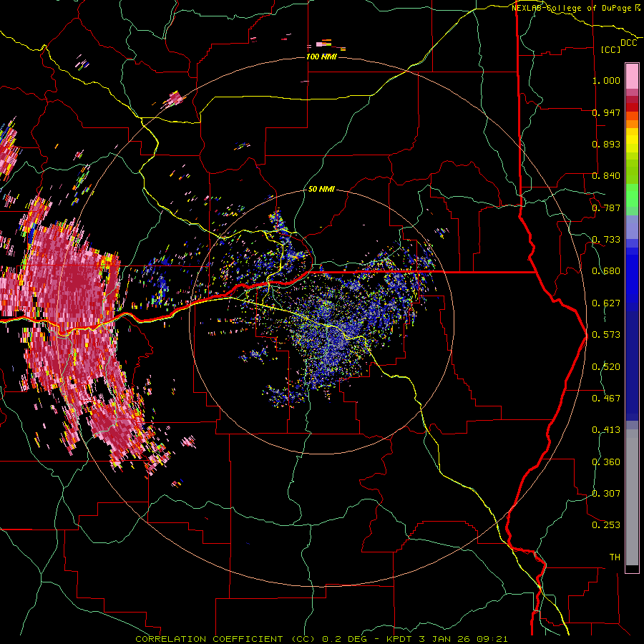Click the 100 NMI range ring label
The width and height of the screenshot is (644, 644).
(321, 57)
